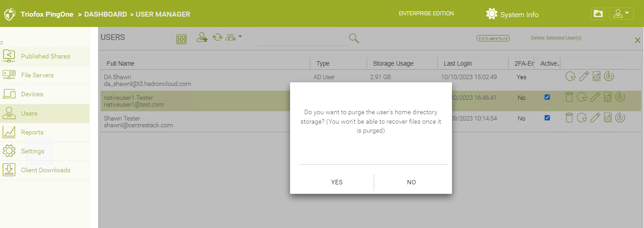
Task: Click the Published Shares sidebar icon
Action: point(9,56)
